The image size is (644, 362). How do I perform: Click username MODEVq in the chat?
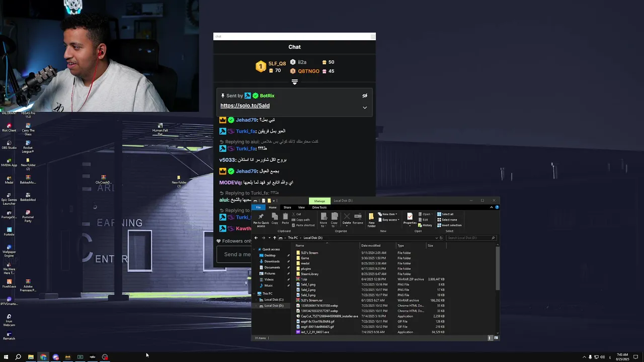[x=230, y=183]
